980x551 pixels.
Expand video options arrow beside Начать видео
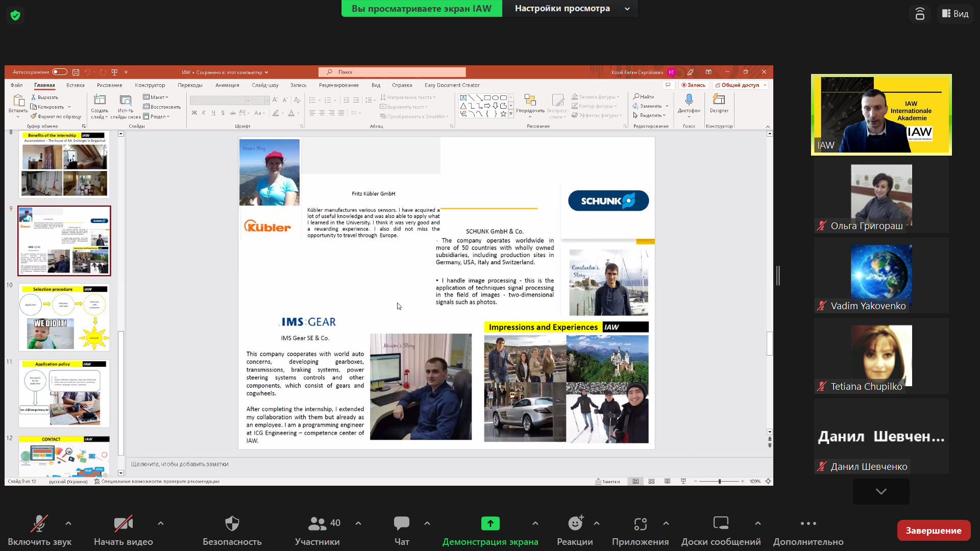(161, 523)
